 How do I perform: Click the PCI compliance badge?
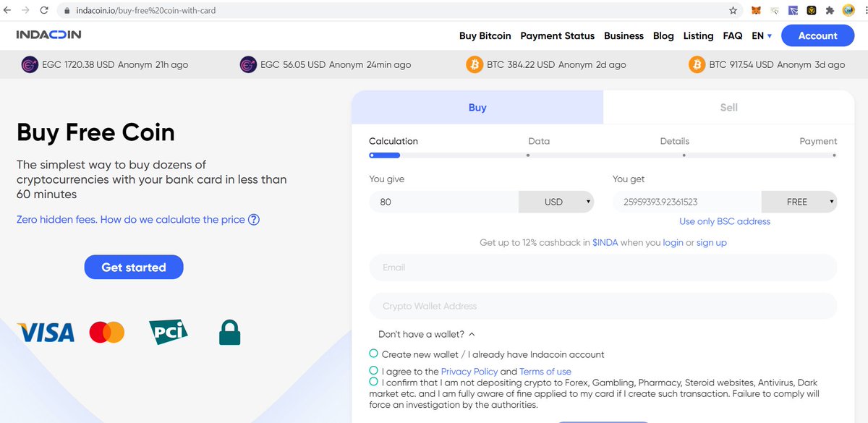pyautogui.click(x=168, y=332)
